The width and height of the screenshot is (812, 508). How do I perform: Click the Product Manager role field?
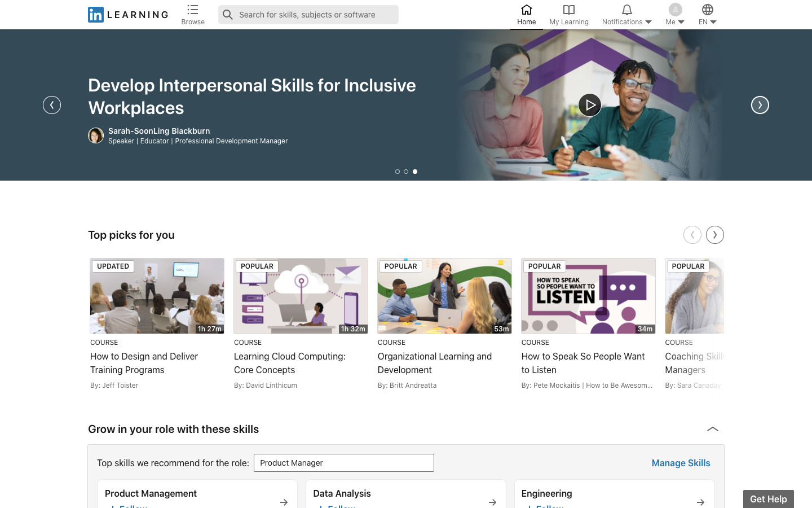pos(343,463)
